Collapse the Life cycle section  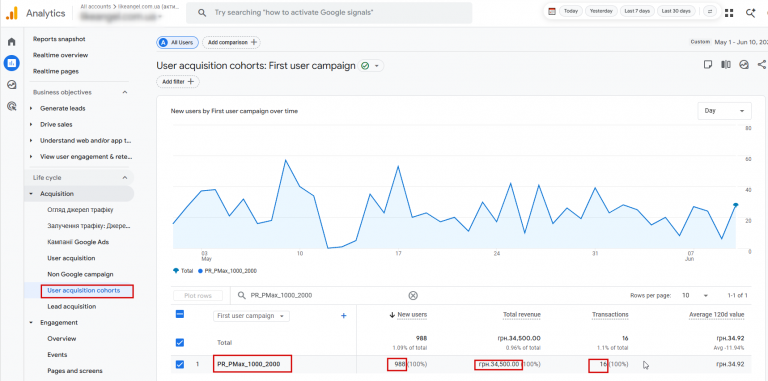coord(124,178)
